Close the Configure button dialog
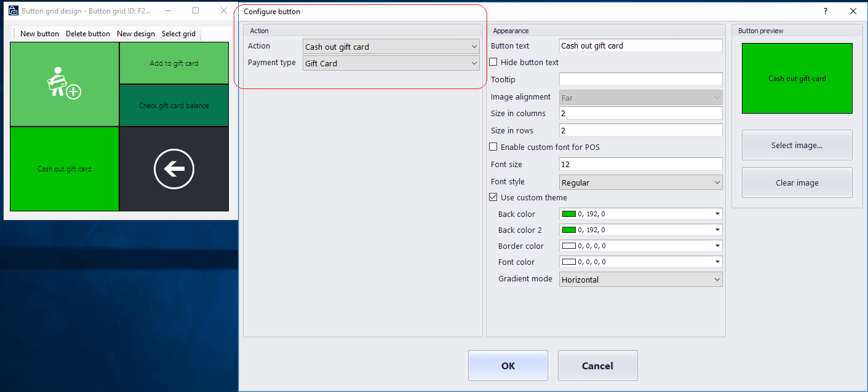The height and width of the screenshot is (392, 868). point(853,11)
